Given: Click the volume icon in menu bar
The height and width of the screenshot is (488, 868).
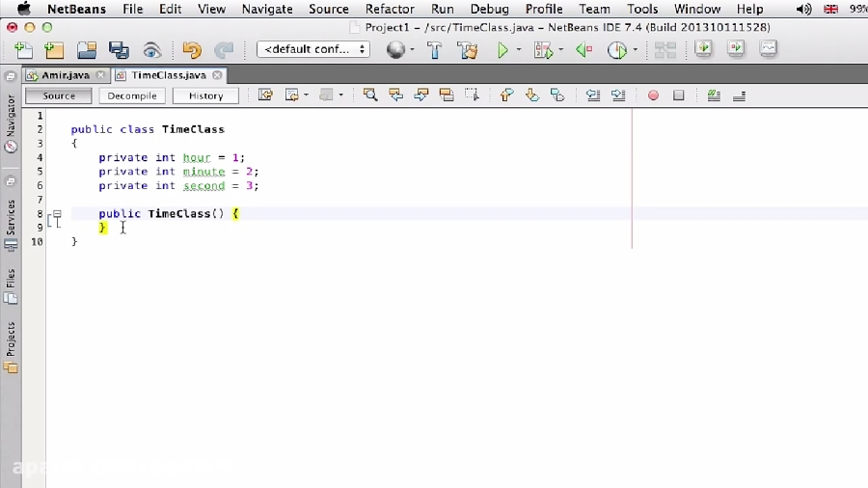Looking at the screenshot, I should [x=803, y=9].
